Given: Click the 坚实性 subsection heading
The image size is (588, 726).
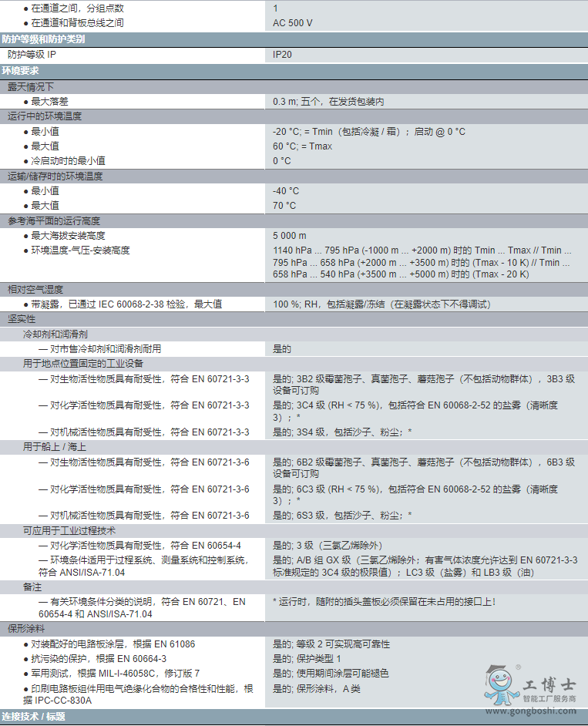Looking at the screenshot, I should click(x=22, y=319).
